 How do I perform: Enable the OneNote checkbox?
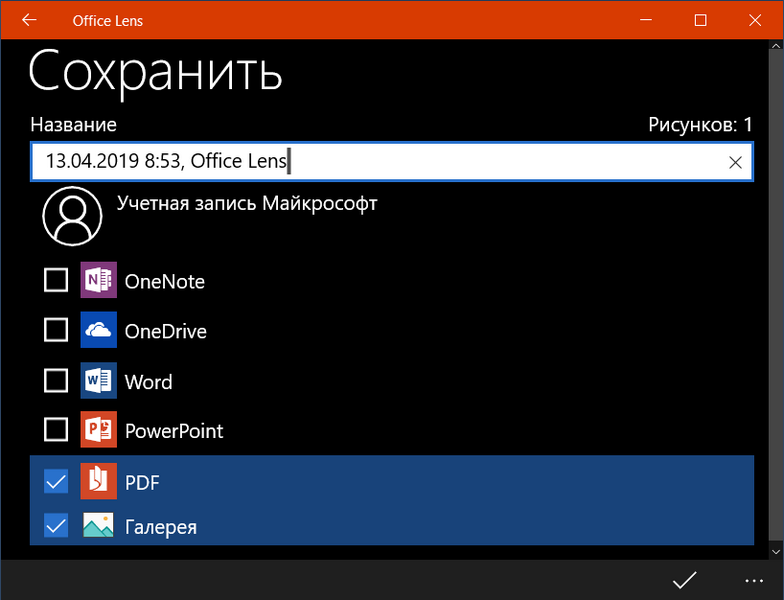[x=56, y=280]
